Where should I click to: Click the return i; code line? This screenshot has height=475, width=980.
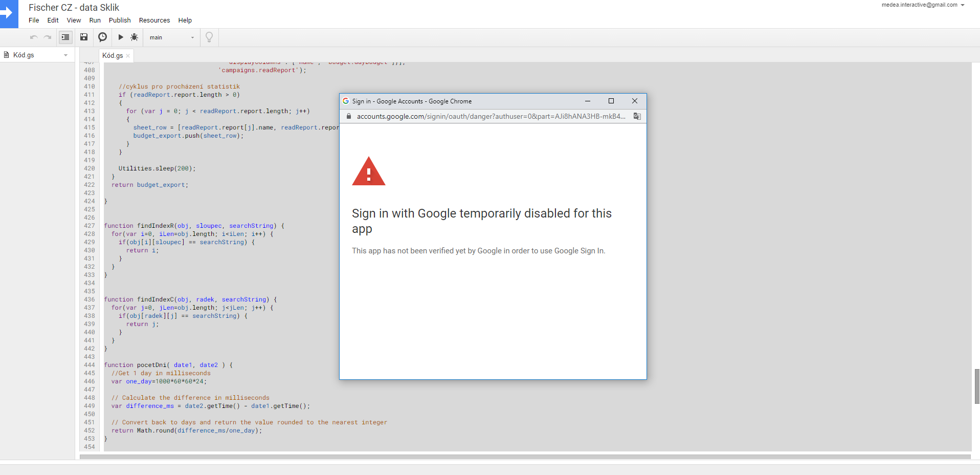(143, 250)
